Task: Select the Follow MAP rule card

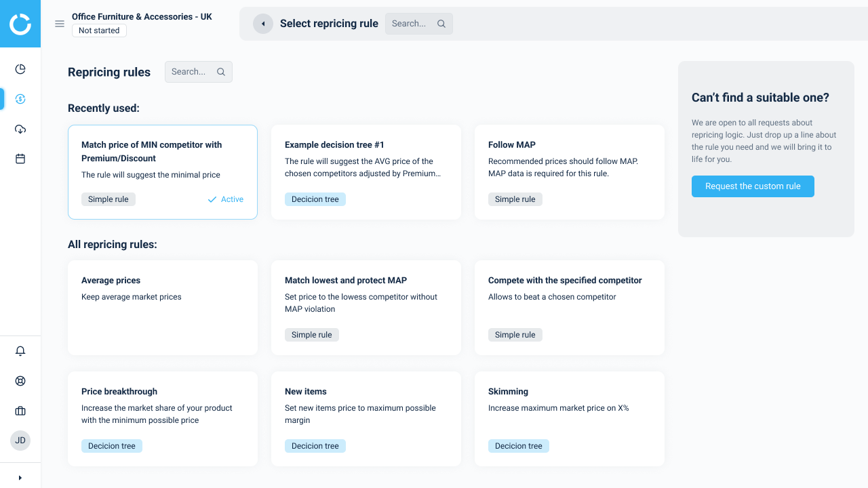Action: tap(570, 172)
